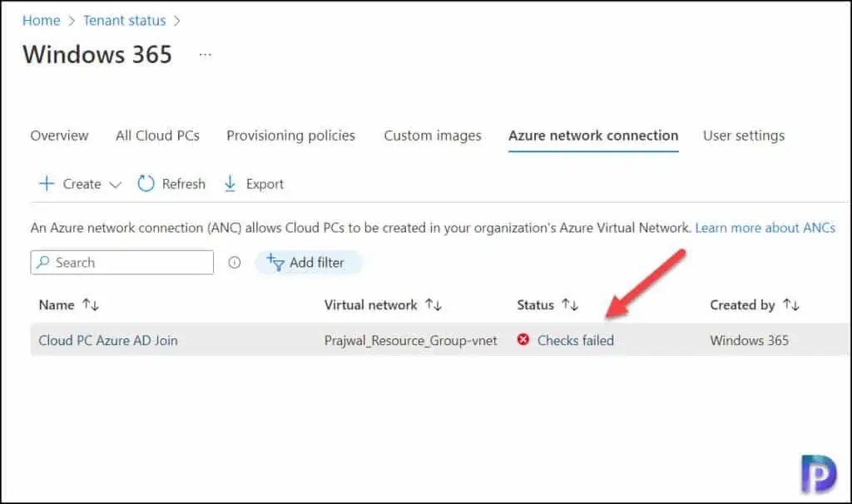Navigate to Tenant status via the breadcrumb
Viewport: 852px width, 504px height.
tap(124, 20)
